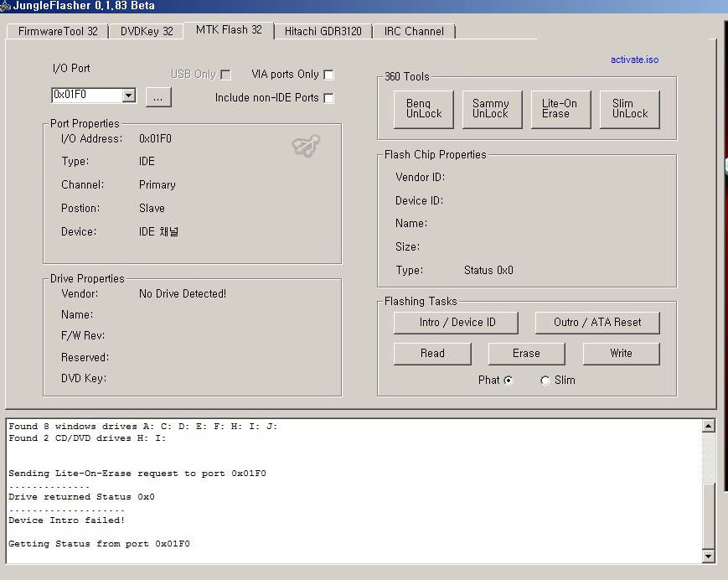
Task: Click the log scrollbar up arrow
Action: pyautogui.click(x=708, y=426)
